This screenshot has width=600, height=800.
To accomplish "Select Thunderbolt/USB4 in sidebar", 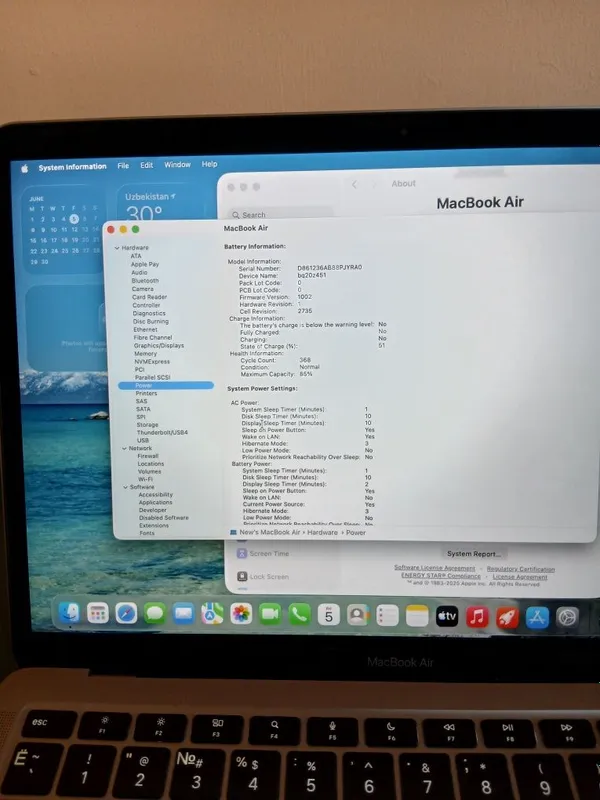I will coord(162,433).
